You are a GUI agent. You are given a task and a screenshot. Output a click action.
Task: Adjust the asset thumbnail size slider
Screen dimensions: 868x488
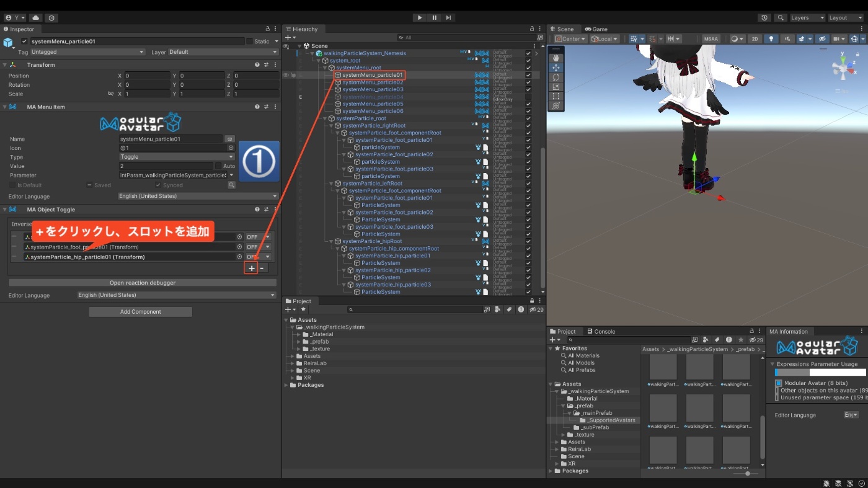click(x=748, y=473)
